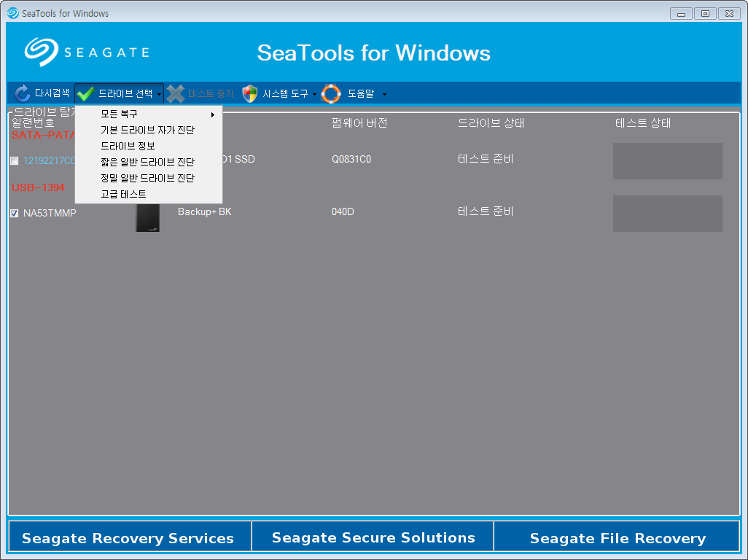Check the 12192217C0 SATA drive checkbox
This screenshot has height=560, width=748.
(15, 160)
